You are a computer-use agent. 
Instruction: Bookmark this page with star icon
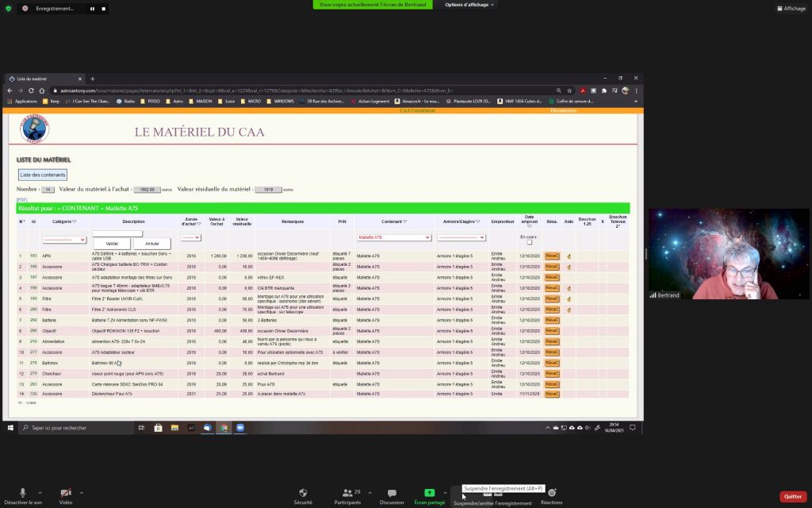(569, 90)
